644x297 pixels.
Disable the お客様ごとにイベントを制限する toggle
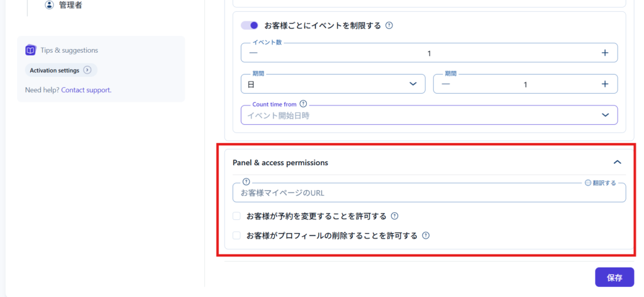tap(250, 26)
